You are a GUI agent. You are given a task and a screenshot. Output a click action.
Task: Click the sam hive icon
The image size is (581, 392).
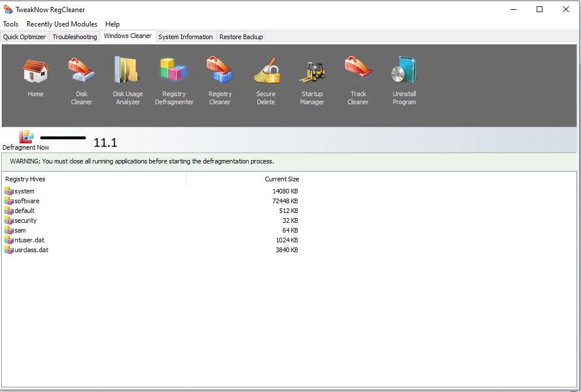pyautogui.click(x=9, y=230)
